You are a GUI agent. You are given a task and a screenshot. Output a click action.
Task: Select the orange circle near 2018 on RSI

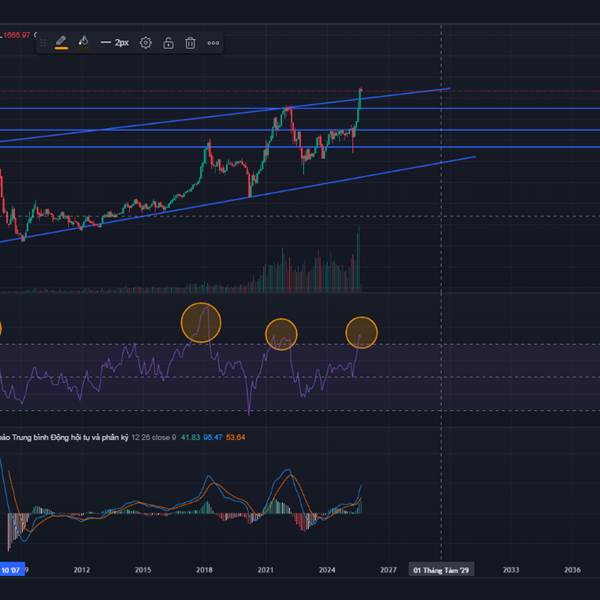(201, 323)
